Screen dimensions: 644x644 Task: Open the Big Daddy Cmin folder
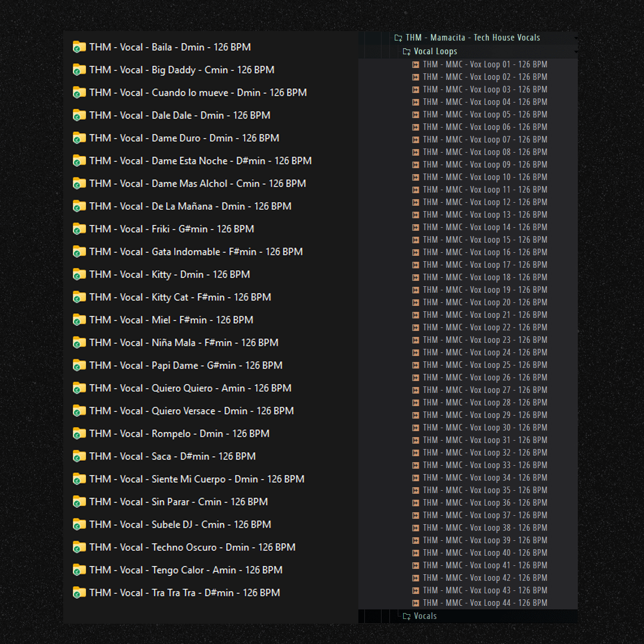pyautogui.click(x=181, y=70)
